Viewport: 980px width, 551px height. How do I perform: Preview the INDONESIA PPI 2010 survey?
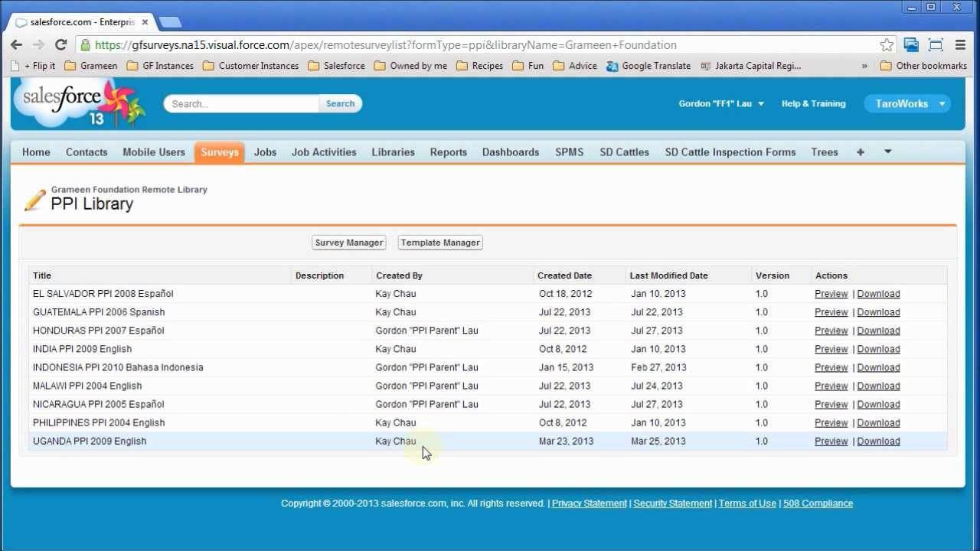tap(831, 367)
